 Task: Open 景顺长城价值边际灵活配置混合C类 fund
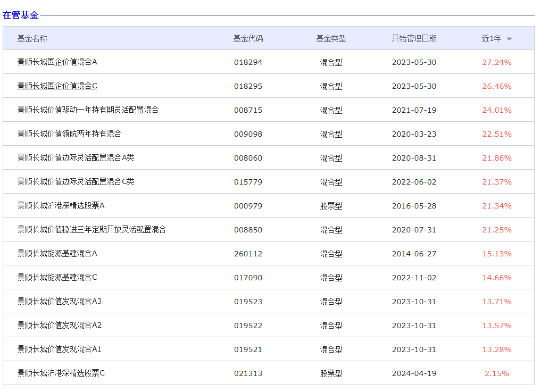(x=76, y=182)
